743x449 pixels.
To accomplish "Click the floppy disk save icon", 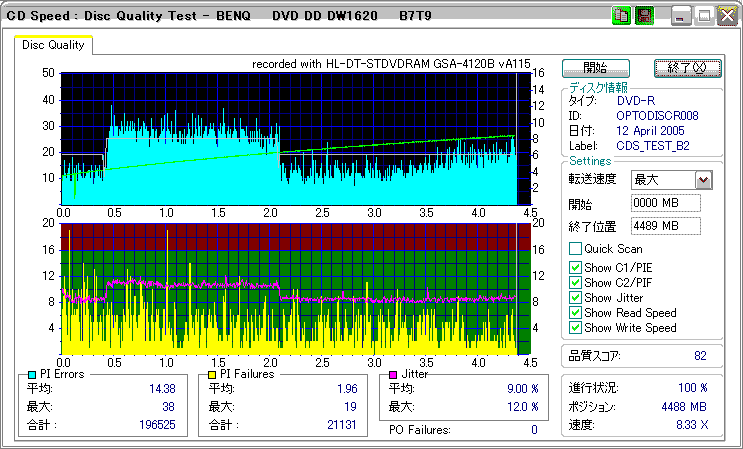I will [644, 16].
